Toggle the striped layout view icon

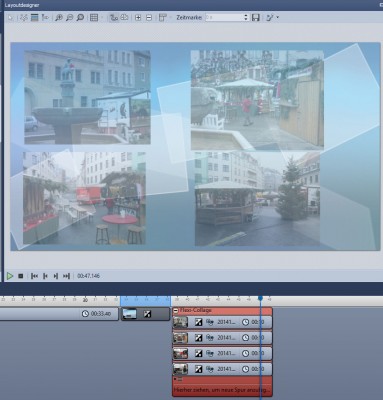[x=34, y=18]
